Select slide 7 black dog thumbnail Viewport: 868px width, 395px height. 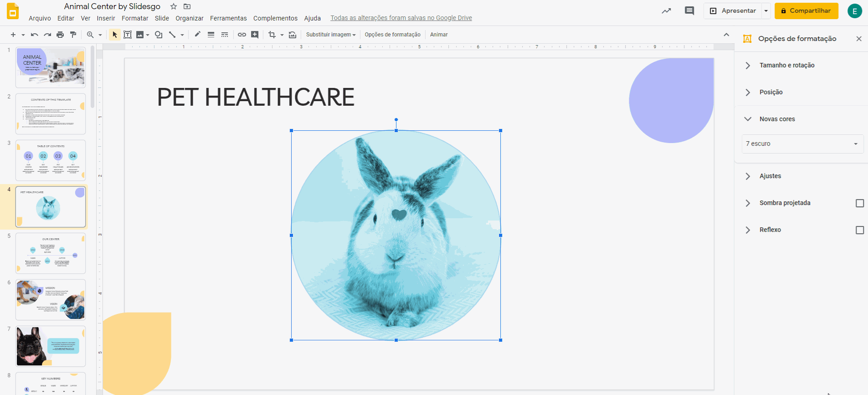pyautogui.click(x=51, y=346)
